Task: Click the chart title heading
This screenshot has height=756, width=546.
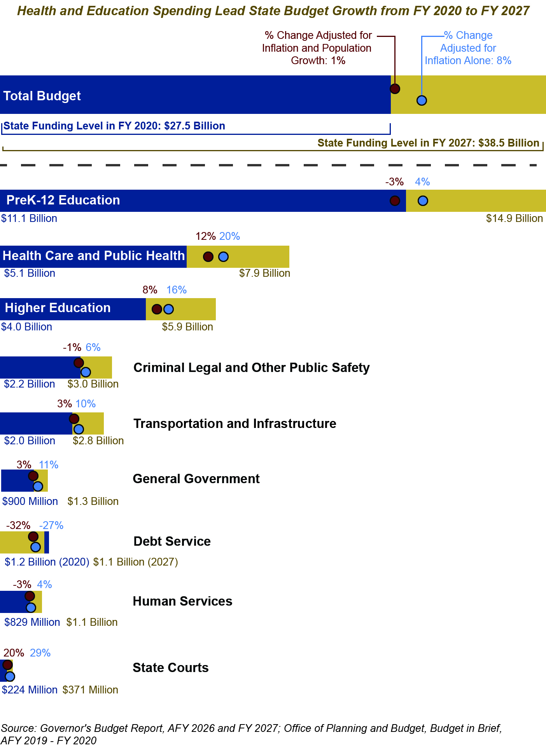Action: point(273,11)
